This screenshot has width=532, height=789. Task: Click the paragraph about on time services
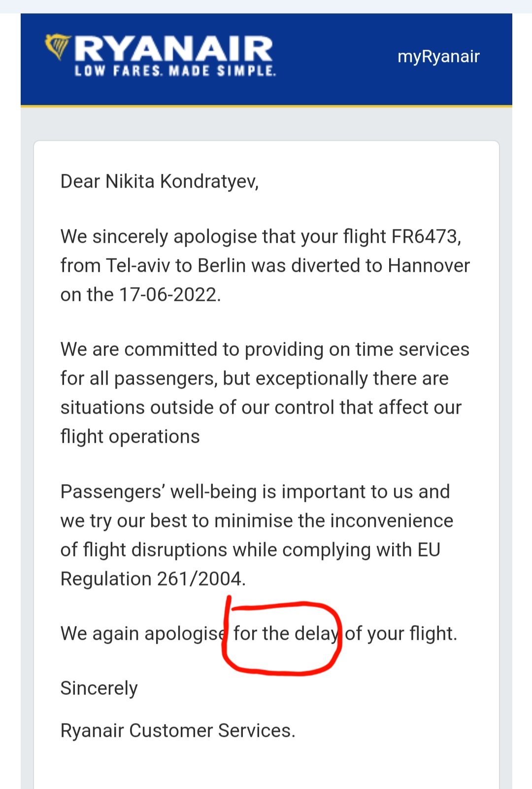[x=265, y=393]
